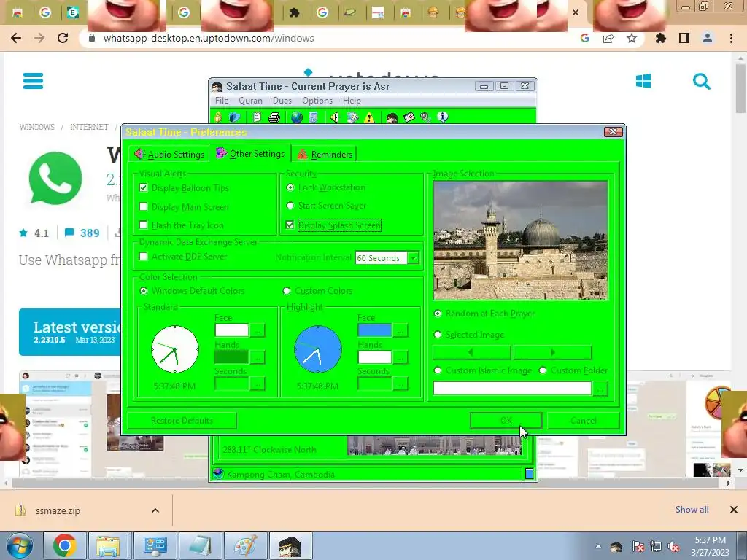The image size is (747, 560).
Task: Show hidden tray icons arrow
Action: 598,546
